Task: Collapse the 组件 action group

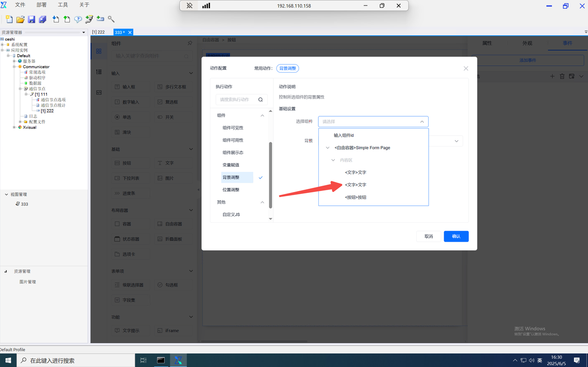Action: click(262, 116)
